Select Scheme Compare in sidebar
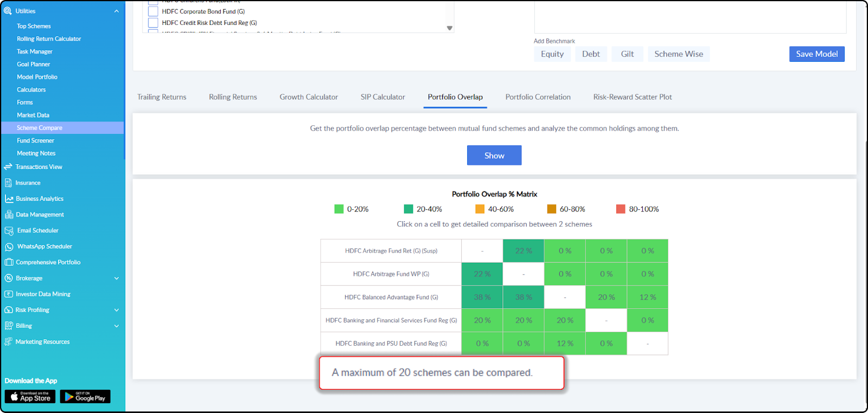This screenshot has height=413, width=868. pos(62,128)
